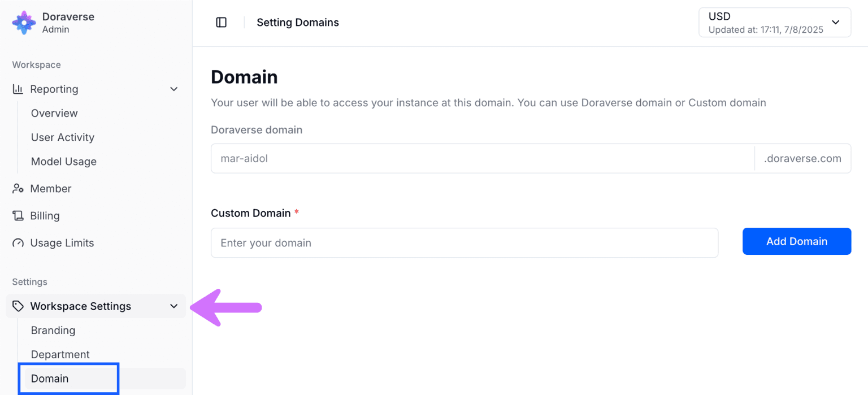
Task: Click the Member people icon
Action: [x=18, y=189]
